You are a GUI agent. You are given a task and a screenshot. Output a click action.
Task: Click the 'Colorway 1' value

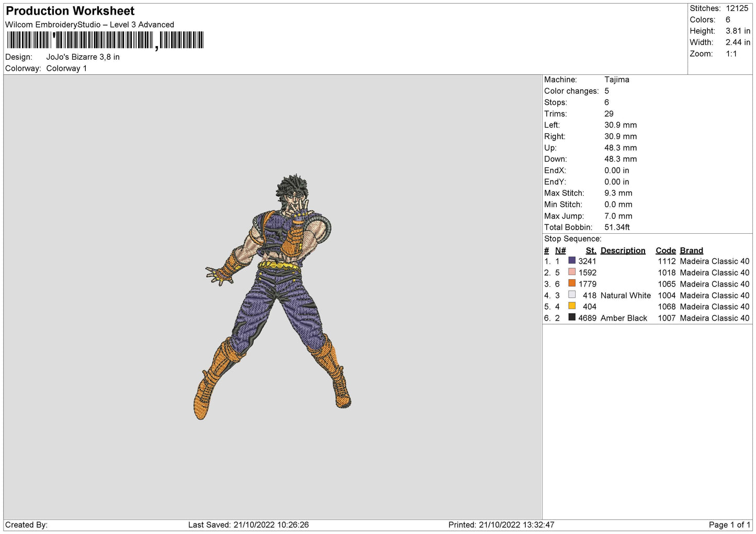point(66,69)
